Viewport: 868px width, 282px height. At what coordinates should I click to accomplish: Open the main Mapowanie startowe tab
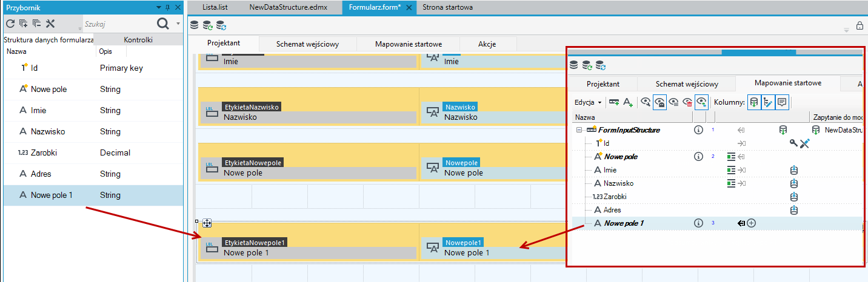click(x=408, y=44)
